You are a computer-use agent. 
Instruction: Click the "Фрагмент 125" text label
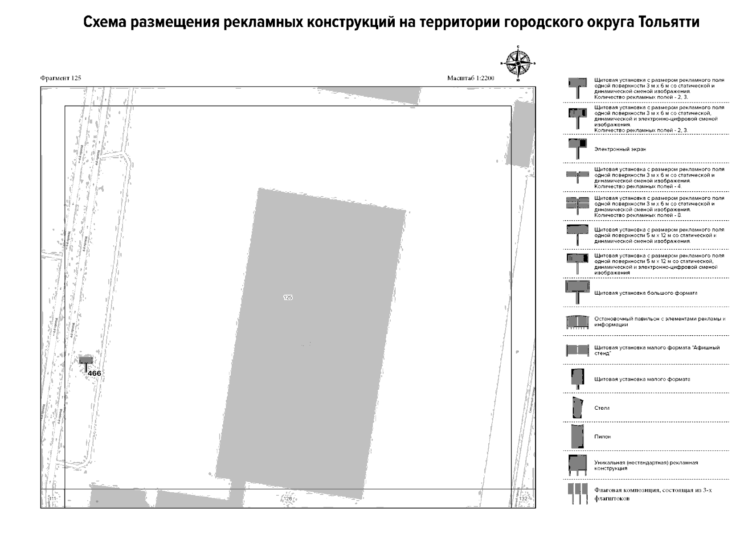(x=61, y=77)
